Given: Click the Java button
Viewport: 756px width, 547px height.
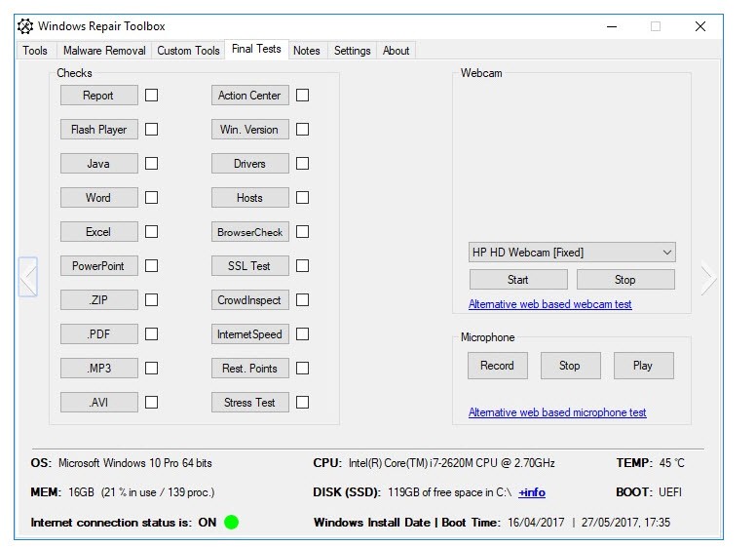Looking at the screenshot, I should tap(98, 164).
